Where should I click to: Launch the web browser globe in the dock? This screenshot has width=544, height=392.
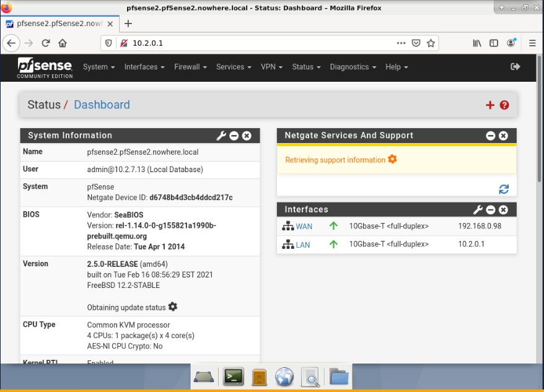click(x=284, y=377)
